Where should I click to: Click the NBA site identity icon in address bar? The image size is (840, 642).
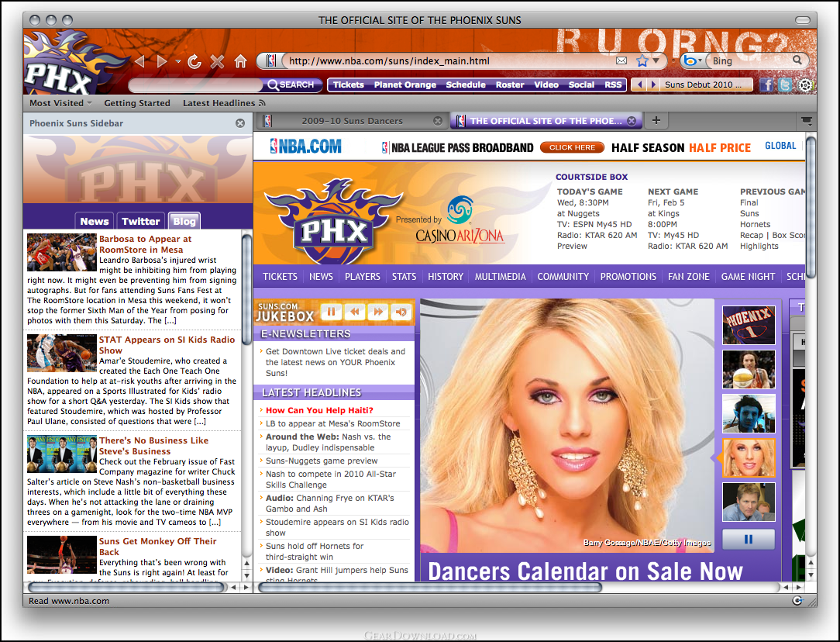[x=271, y=61]
